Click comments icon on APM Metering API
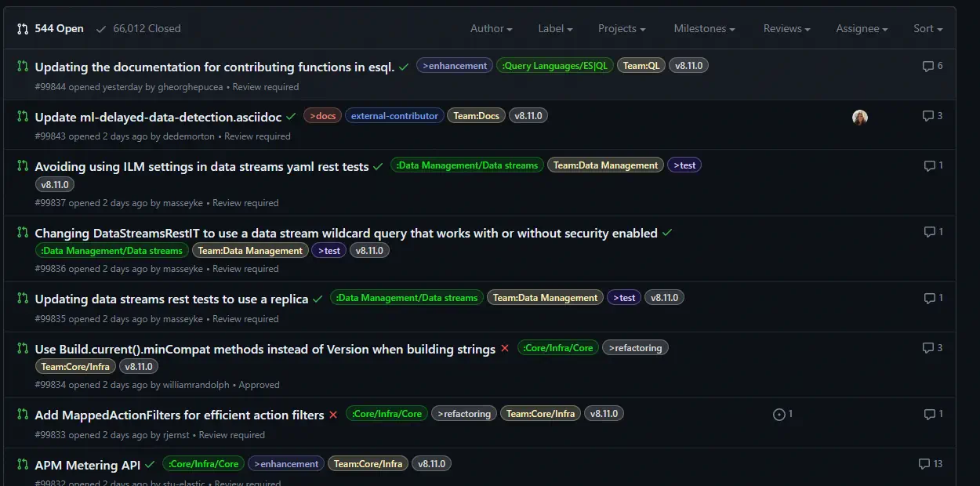Screen dimensions: 980x486 924,464
